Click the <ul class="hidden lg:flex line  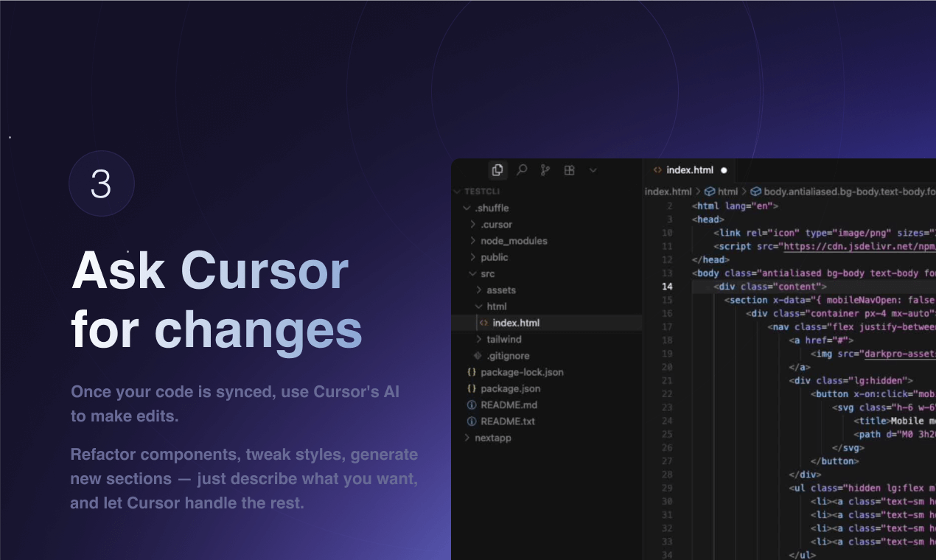[x=862, y=488]
